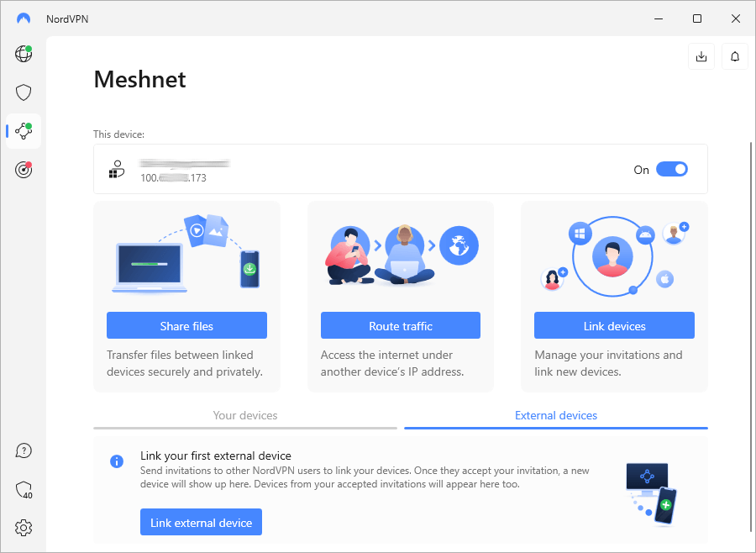Close the NordVPN window
Screen dimensions: 756x553
pos(736,18)
